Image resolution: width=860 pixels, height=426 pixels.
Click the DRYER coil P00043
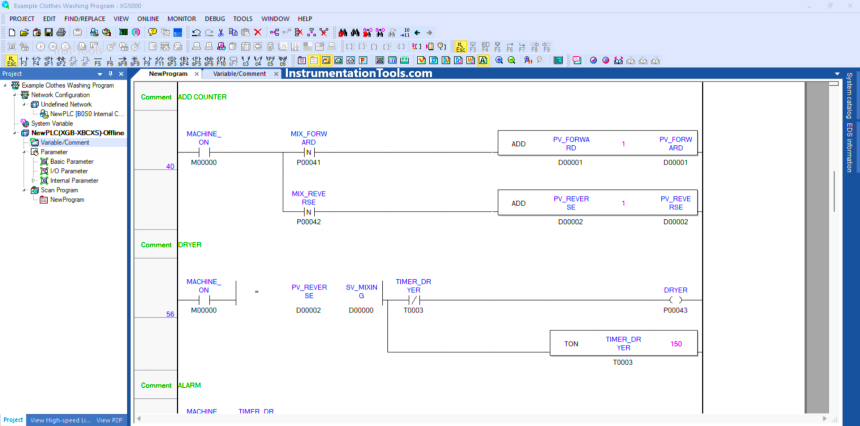tap(676, 299)
